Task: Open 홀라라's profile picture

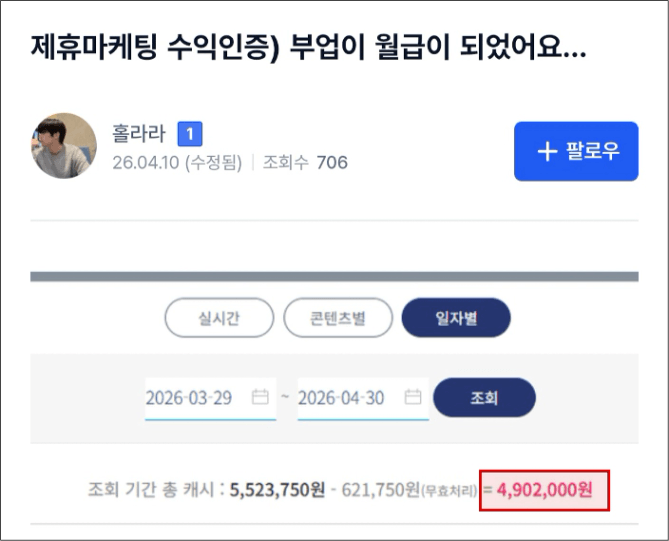Action: tap(64, 145)
